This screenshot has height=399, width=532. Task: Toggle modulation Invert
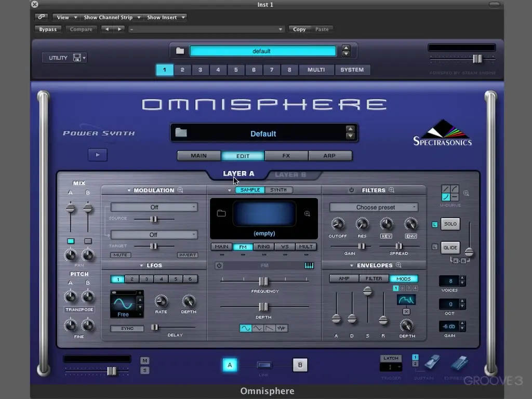pos(187,255)
